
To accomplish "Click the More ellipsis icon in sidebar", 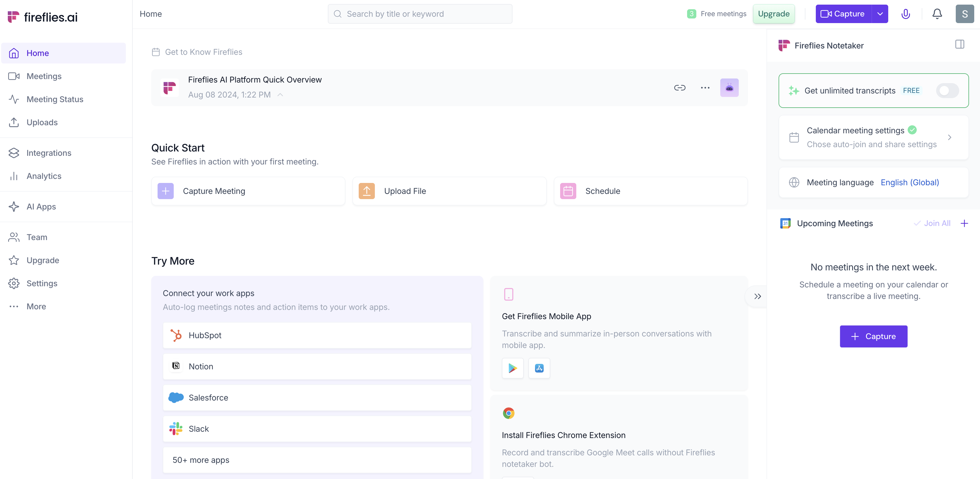I will point(14,307).
